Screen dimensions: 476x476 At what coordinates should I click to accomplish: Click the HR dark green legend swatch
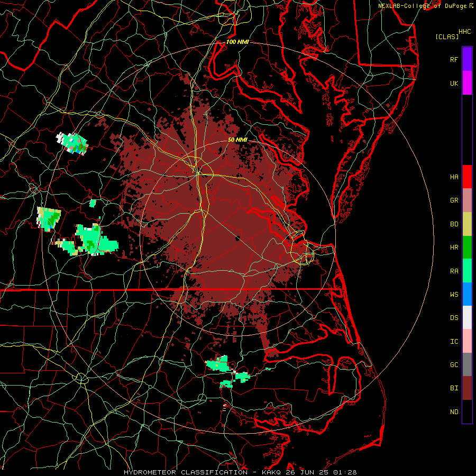(x=467, y=248)
